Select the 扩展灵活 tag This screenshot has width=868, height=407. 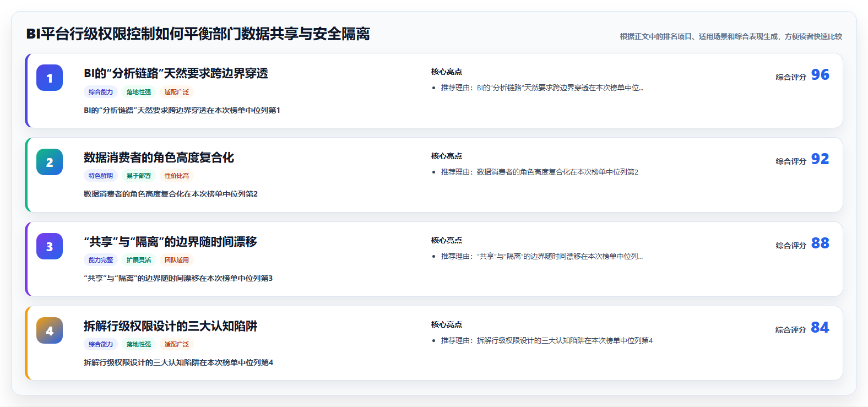coord(139,260)
